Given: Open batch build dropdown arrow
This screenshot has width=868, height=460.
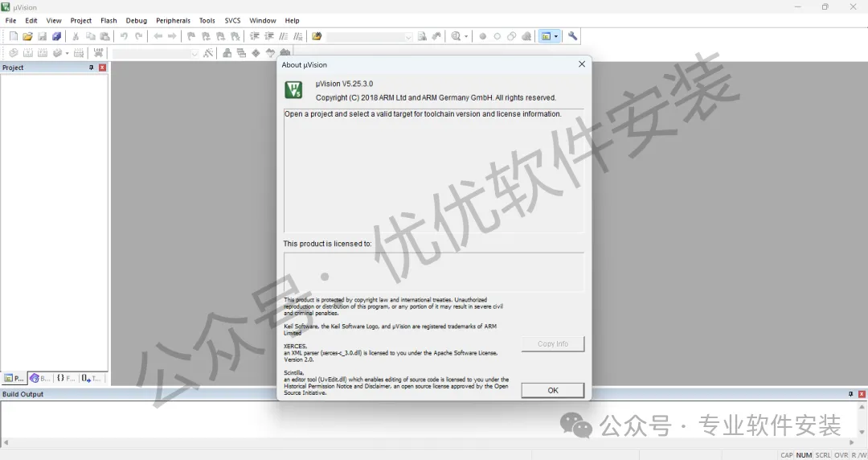Looking at the screenshot, I should pyautogui.click(x=67, y=52).
